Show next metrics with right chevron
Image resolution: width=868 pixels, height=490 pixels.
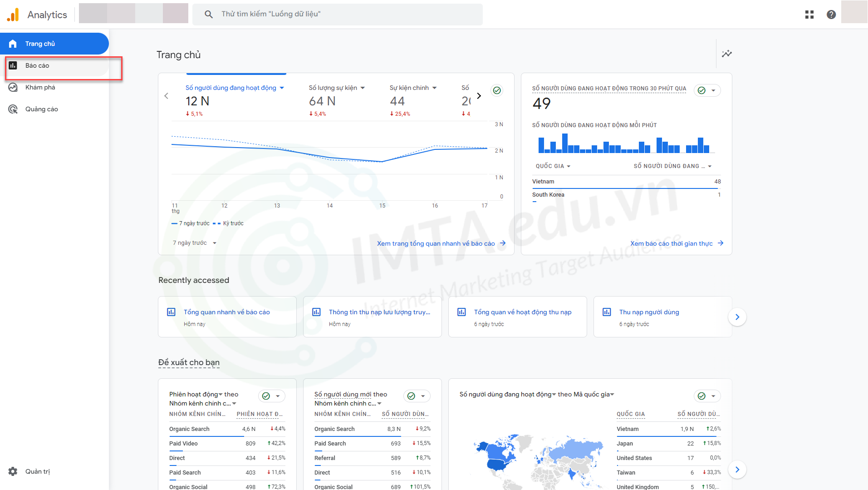tap(479, 96)
